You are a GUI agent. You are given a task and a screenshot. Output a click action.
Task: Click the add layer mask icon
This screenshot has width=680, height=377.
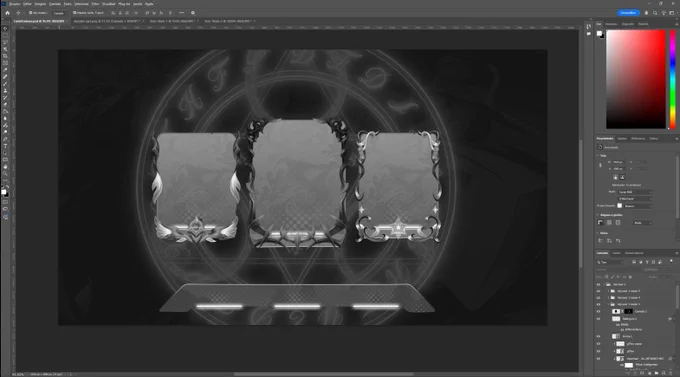642,373
